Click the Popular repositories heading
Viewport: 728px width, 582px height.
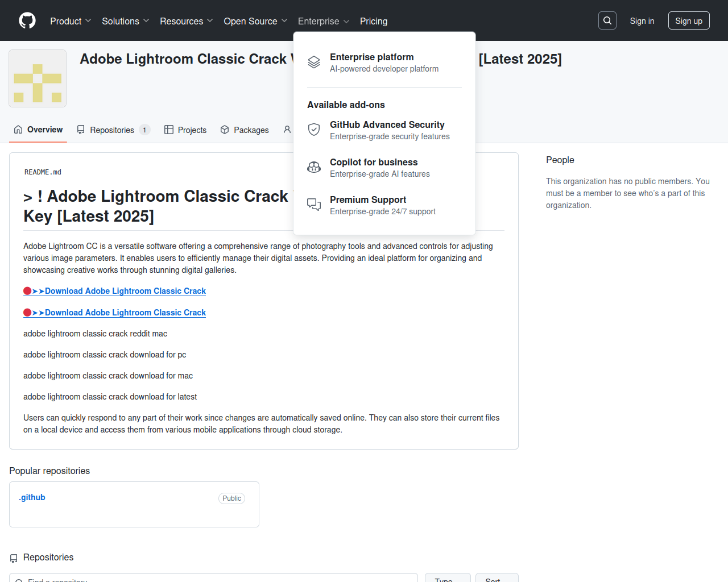(49, 471)
